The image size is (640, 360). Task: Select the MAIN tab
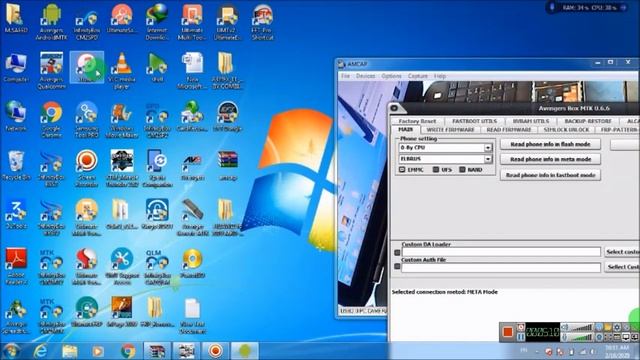pyautogui.click(x=405, y=129)
